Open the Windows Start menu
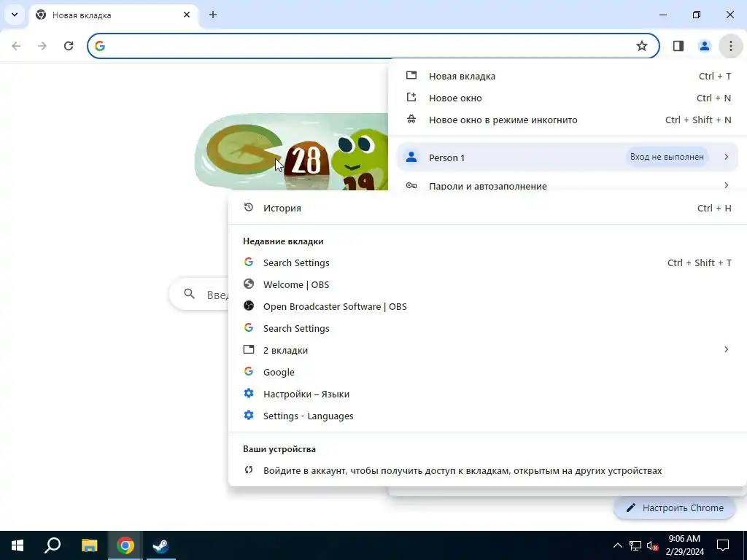 click(18, 545)
